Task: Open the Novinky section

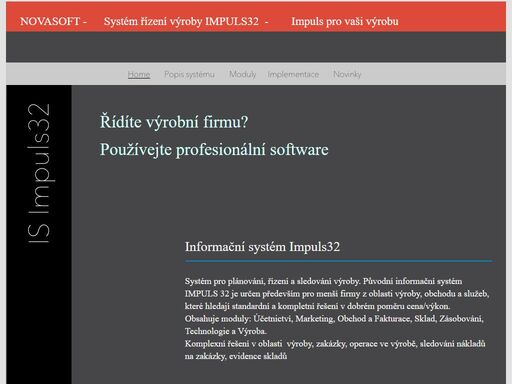Action: (347, 74)
